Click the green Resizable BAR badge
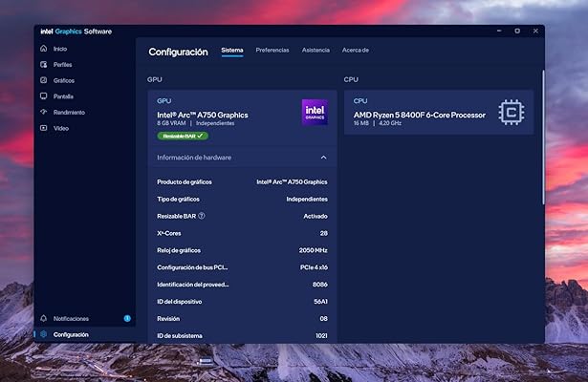This screenshot has width=588, height=382. tap(183, 136)
